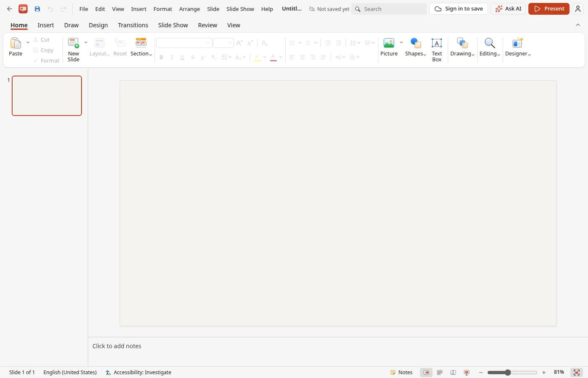
Task: Open the Arrange menu
Action: (189, 9)
